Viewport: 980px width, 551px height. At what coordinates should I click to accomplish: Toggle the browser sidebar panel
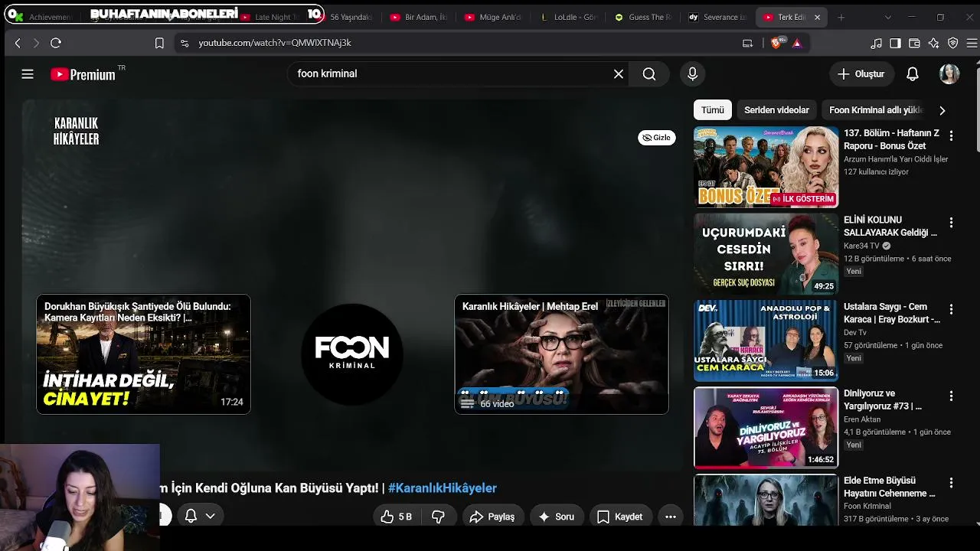click(895, 44)
